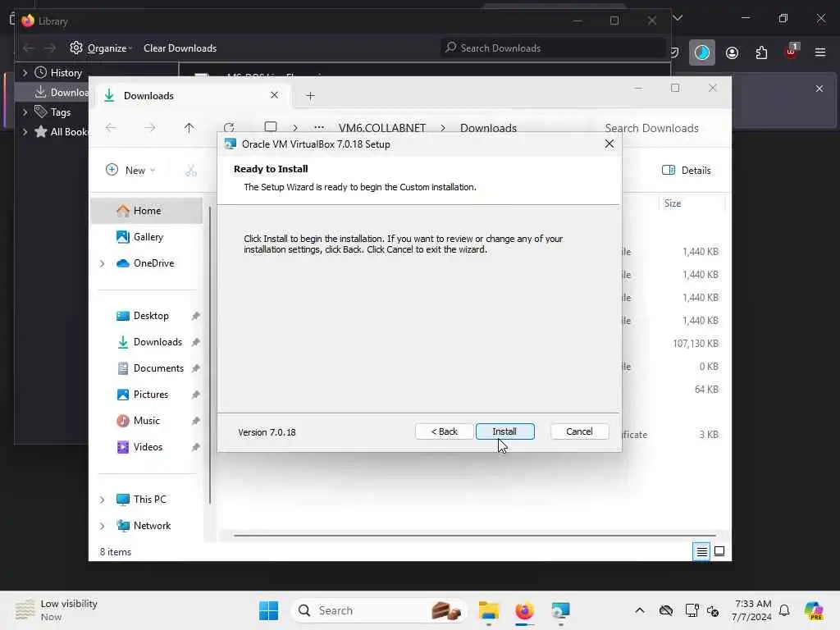Unpin Desktop using its pin icon
This screenshot has width=840, height=630.
click(x=195, y=316)
